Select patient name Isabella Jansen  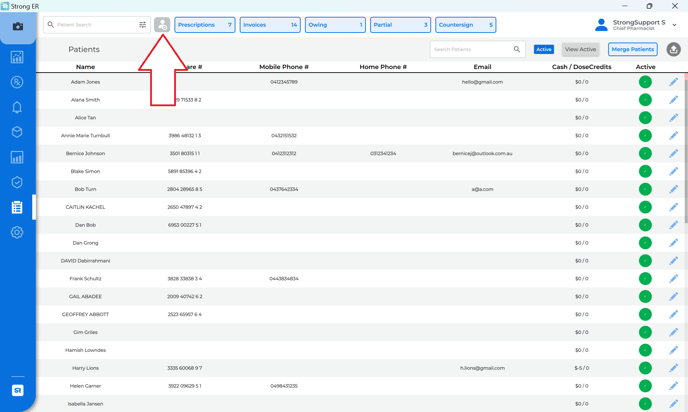tap(85, 404)
